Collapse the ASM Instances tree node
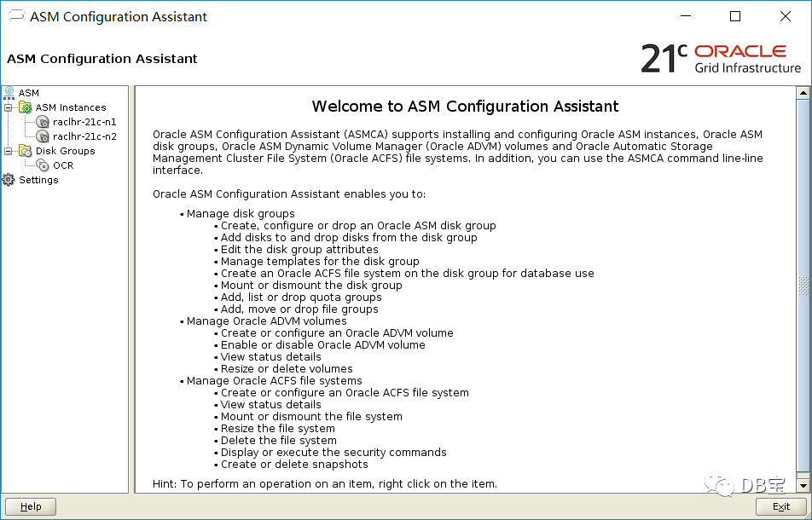The width and height of the screenshot is (812, 520). click(8, 107)
